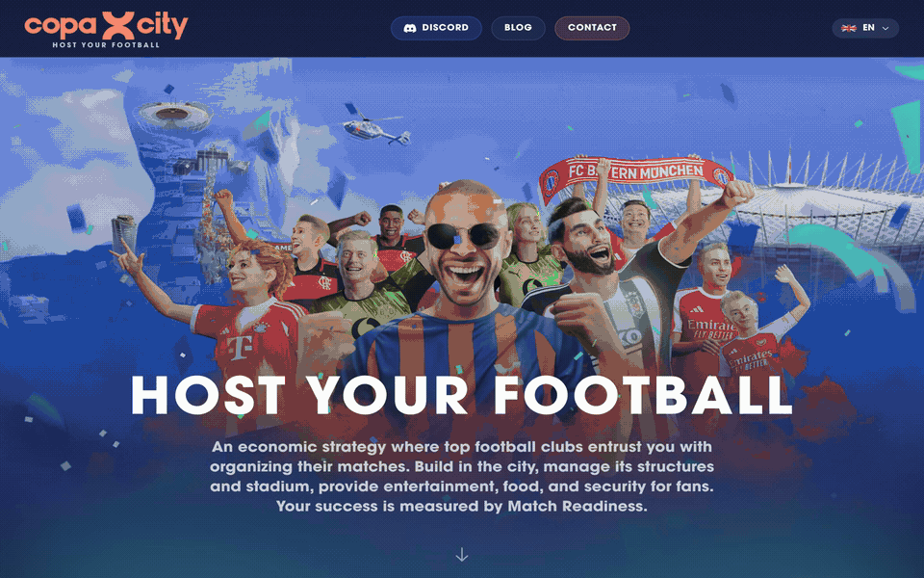Click the 'Host Your Football' logo tagline
The width and height of the screenshot is (924, 578).
click(106, 45)
